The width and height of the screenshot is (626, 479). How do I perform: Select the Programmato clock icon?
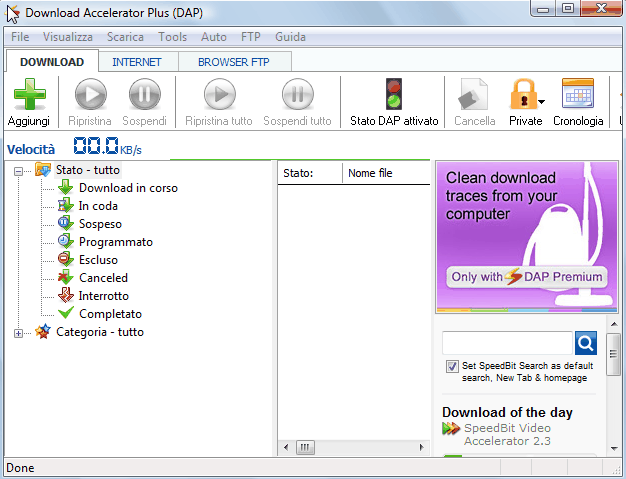[65, 241]
